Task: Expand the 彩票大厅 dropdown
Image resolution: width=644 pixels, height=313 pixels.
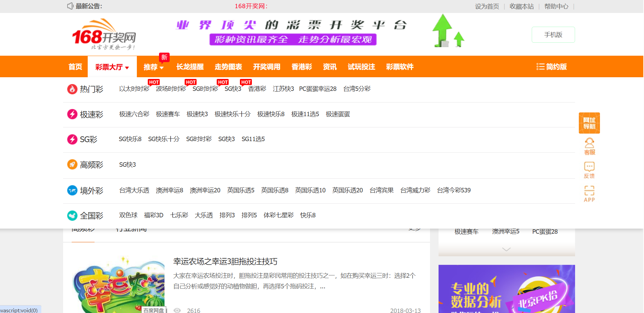Action: 112,67
